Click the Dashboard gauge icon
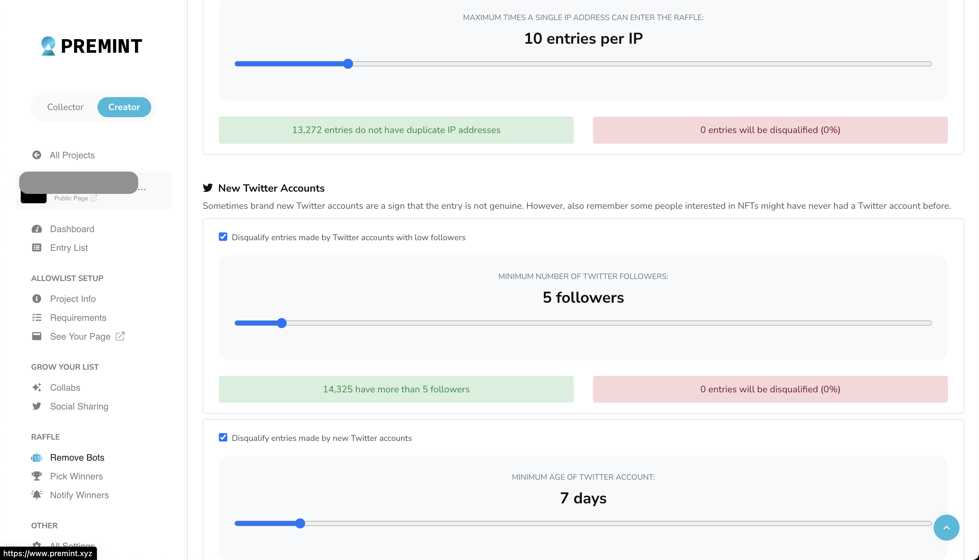This screenshot has width=979, height=560. coord(37,229)
